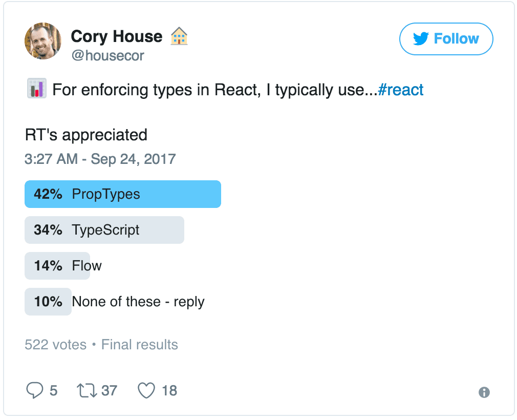Screen dimensions: 517x420
Task: Click the 522 votes count text
Action: coord(55,345)
